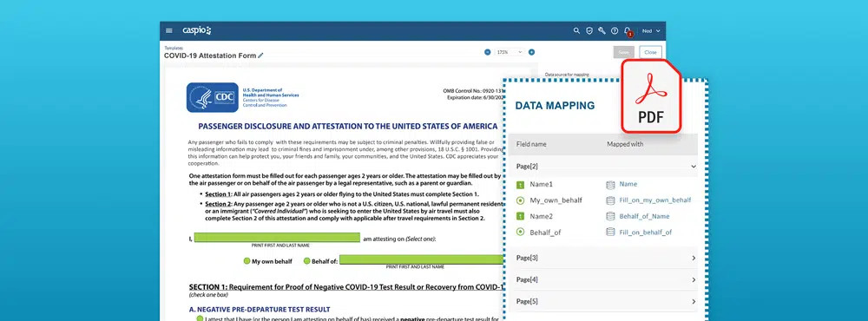Check the negative test attestation option

(200, 318)
